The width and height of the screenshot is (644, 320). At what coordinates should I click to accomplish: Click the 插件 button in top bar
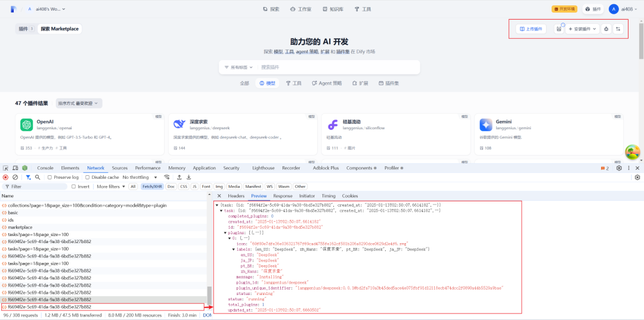tap(593, 9)
